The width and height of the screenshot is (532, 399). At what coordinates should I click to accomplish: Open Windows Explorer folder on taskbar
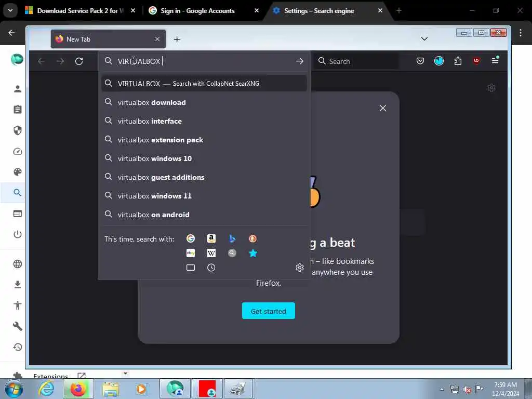point(111,389)
